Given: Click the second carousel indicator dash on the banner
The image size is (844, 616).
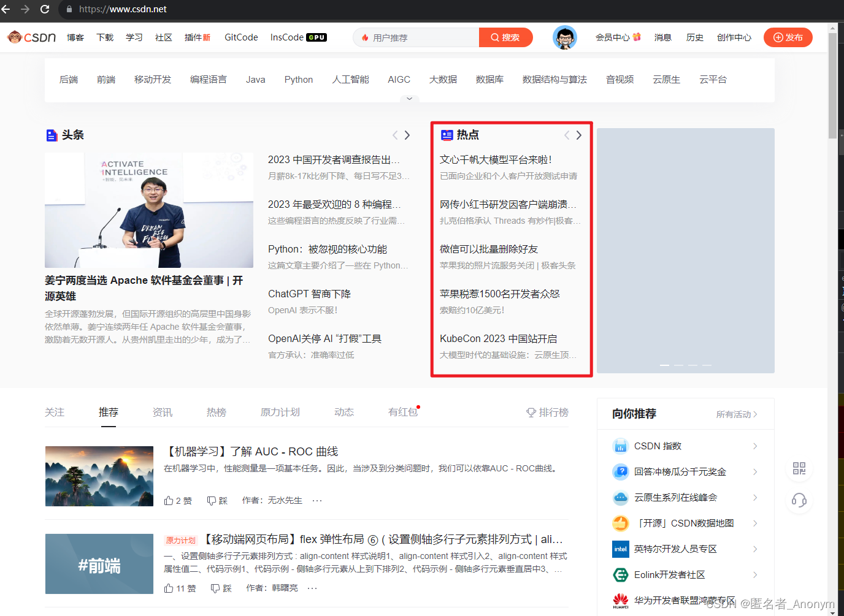Looking at the screenshot, I should click(678, 365).
